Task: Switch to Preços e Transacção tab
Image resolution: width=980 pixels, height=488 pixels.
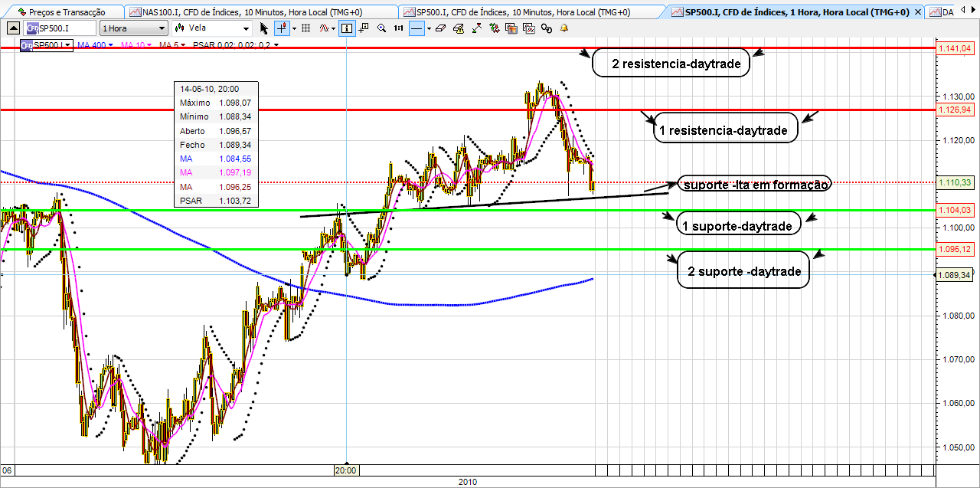Action: (x=63, y=12)
